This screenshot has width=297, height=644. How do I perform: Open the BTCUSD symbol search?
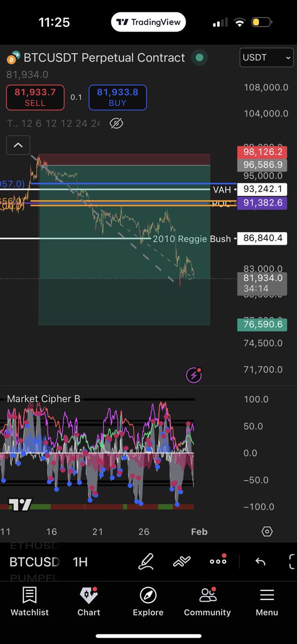[34, 562]
